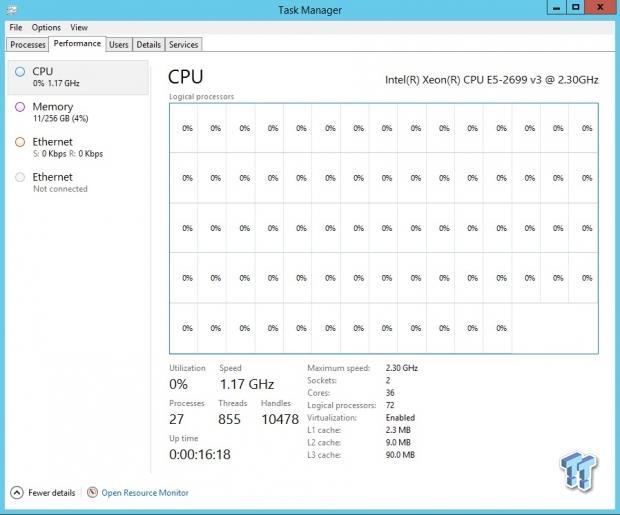Click the 2.30 GHz maximum speed value
Screen dimensions: 620x515
click(x=402, y=368)
